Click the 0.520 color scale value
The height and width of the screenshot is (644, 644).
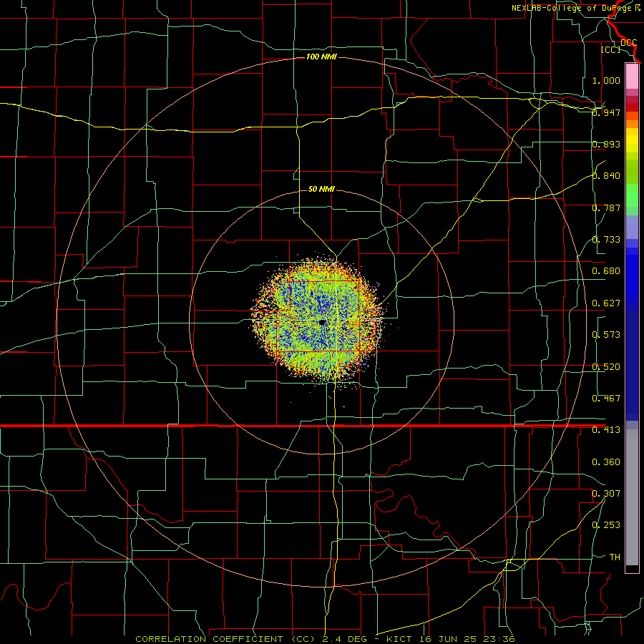[x=606, y=367]
